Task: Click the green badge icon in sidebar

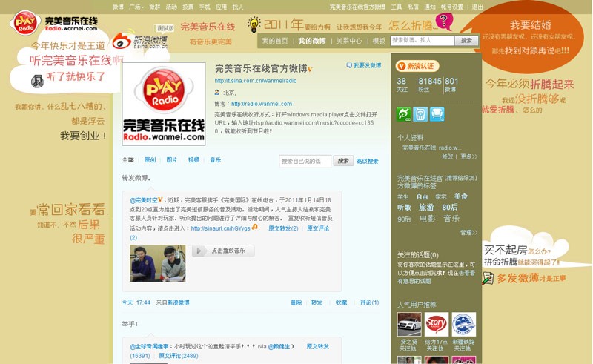Action: (x=404, y=114)
